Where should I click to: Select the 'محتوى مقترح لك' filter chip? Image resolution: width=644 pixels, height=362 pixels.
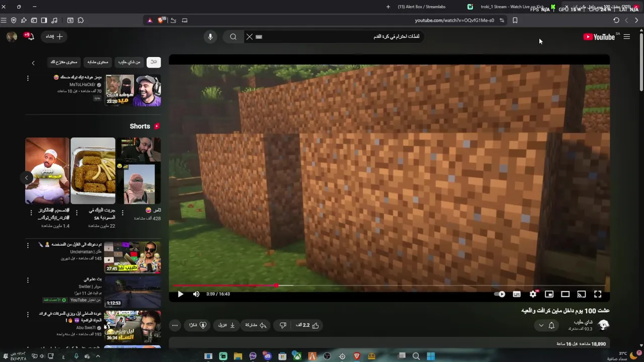coord(64,62)
